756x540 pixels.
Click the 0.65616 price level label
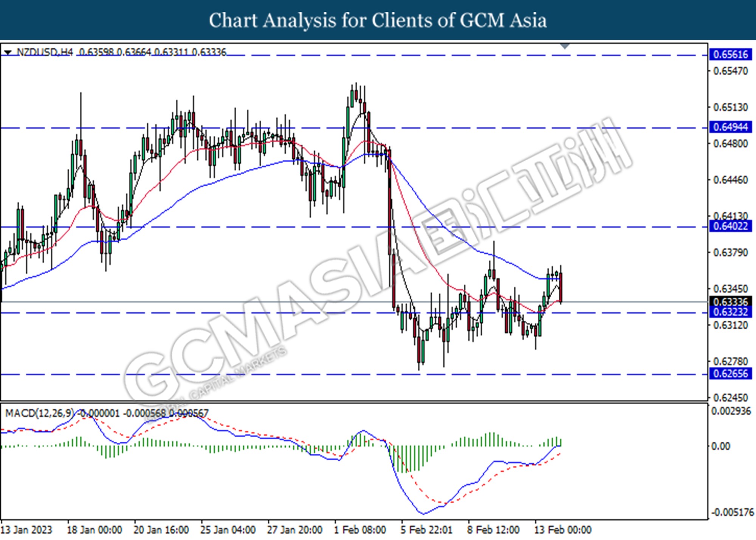(730, 54)
